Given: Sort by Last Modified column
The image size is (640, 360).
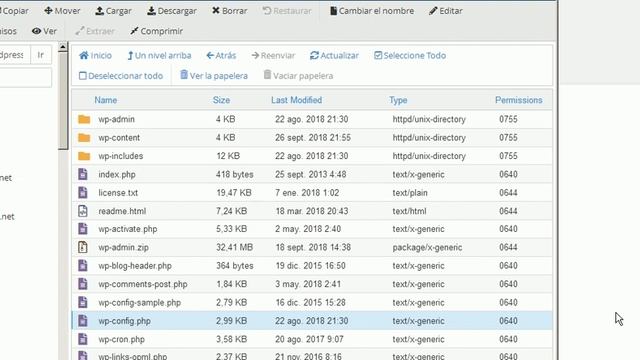Looking at the screenshot, I should [296, 100].
